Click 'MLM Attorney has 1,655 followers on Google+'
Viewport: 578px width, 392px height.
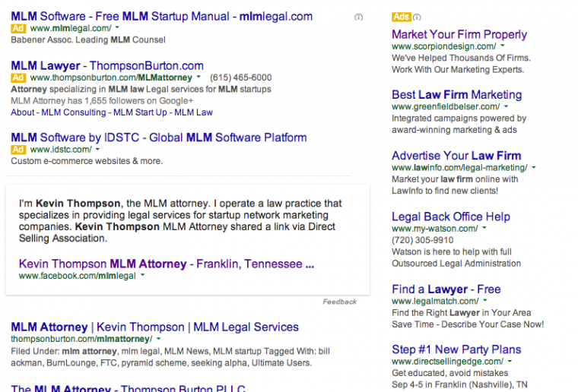(x=102, y=101)
